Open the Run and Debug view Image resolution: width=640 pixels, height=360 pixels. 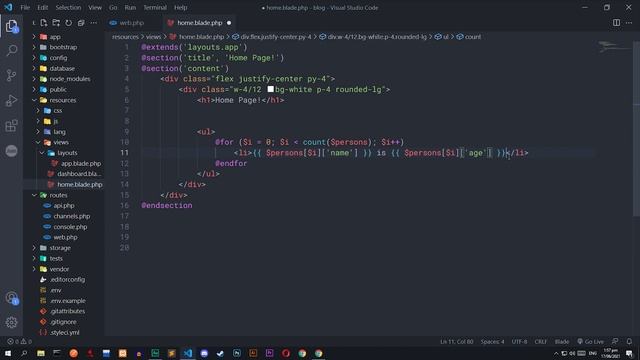click(x=11, y=100)
